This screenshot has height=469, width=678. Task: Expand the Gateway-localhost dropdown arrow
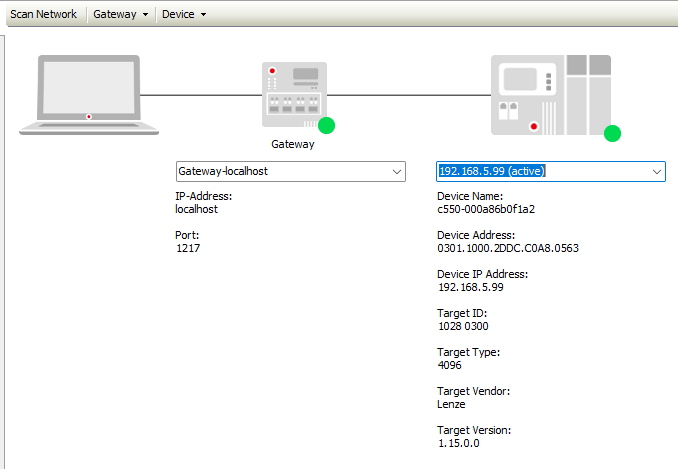click(397, 171)
